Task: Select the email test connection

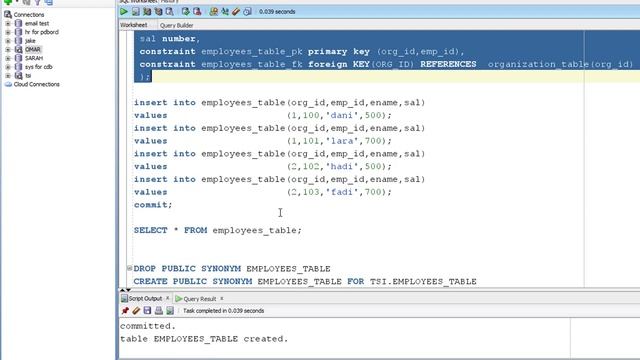Action: coord(37,24)
